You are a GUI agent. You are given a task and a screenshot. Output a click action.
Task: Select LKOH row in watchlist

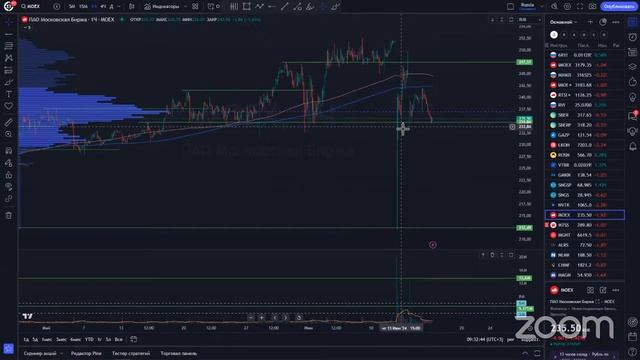(584, 145)
